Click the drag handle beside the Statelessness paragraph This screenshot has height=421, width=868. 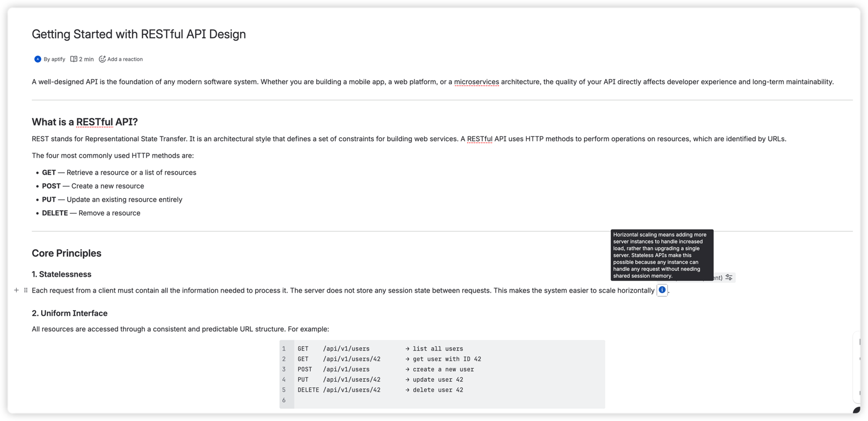tap(26, 290)
